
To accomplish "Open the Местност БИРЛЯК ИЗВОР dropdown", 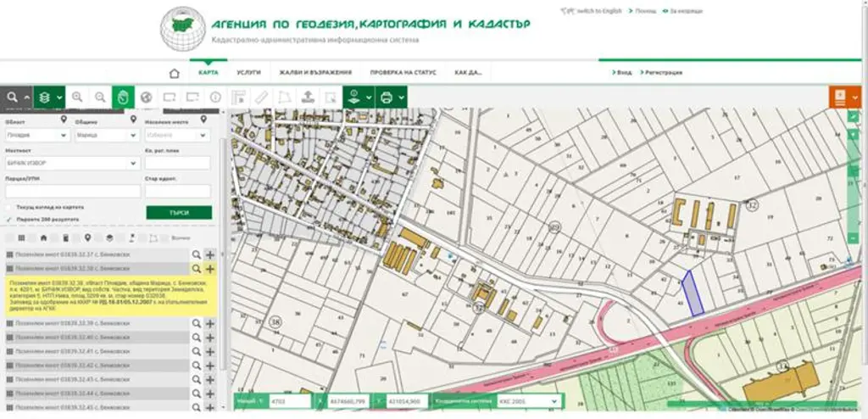I will [x=72, y=164].
